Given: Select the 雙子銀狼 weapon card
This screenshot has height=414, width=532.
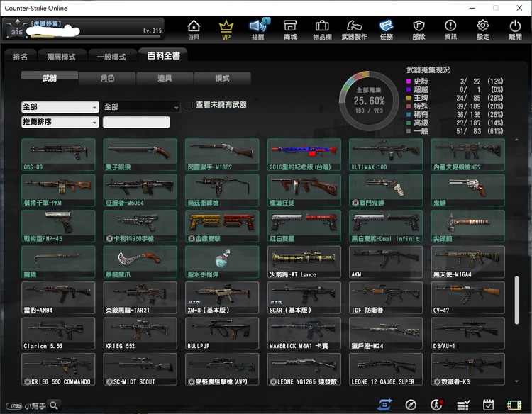Looking at the screenshot, I should pos(140,155).
